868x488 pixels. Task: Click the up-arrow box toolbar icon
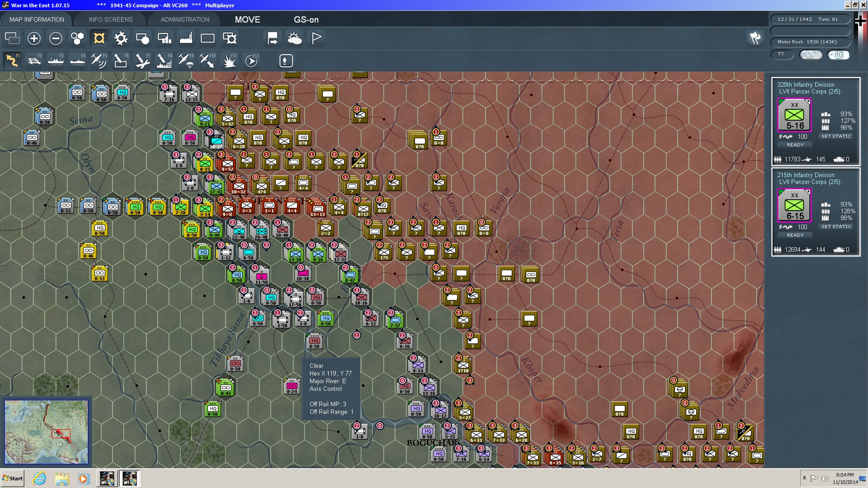point(286,61)
